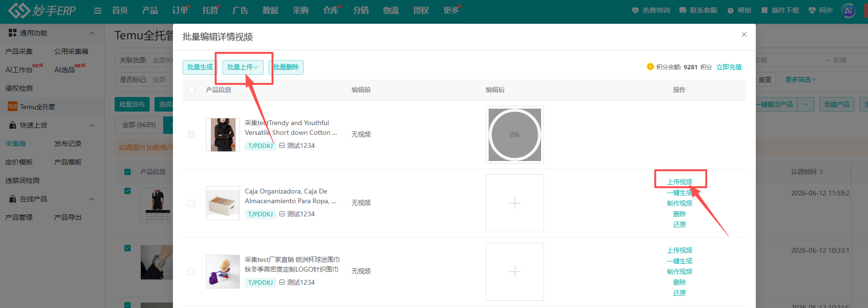Click plus to add video for 围巾 product
This screenshot has height=308, width=868.
515,272
